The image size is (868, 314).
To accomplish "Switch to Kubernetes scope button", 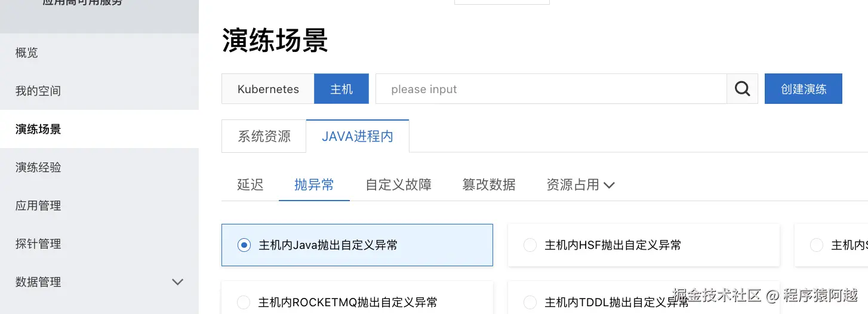I will [x=268, y=89].
